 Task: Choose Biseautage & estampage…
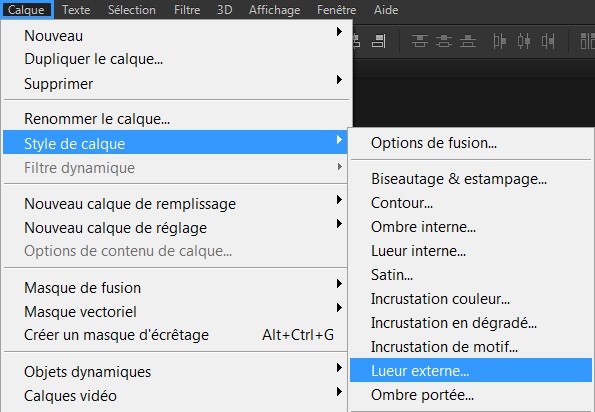coord(471,179)
